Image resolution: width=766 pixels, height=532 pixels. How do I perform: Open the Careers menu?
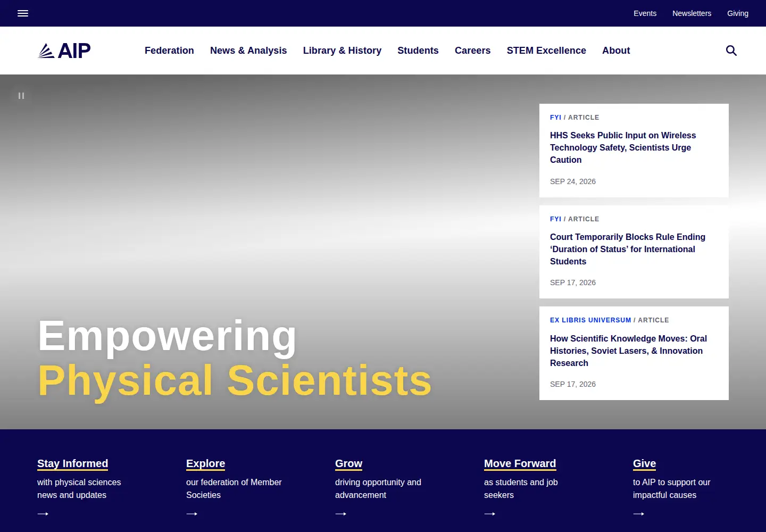(473, 51)
